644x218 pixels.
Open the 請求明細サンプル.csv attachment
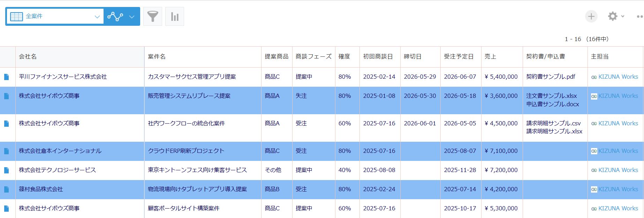pos(553,123)
